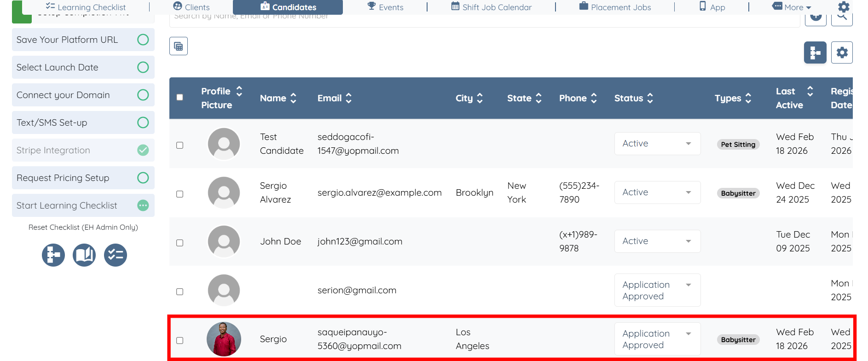
Task: Click Sergio Alvarez's avatar placeholder
Action: 224,192
